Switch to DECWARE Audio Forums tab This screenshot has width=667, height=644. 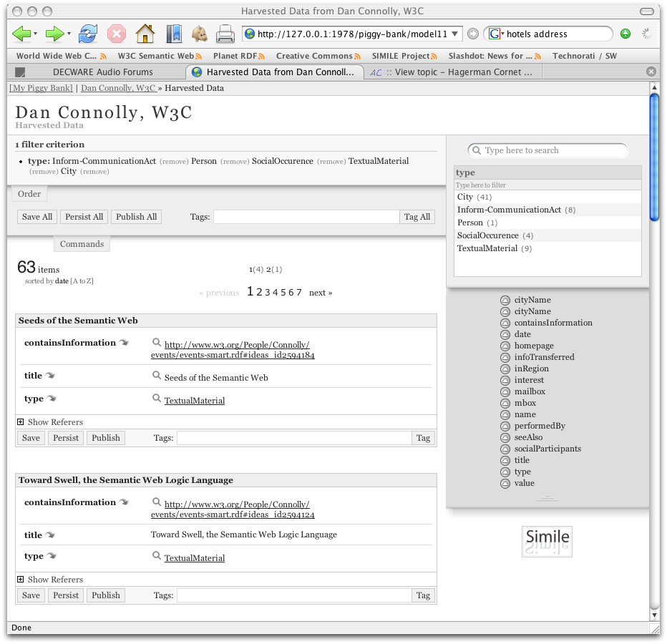102,72
